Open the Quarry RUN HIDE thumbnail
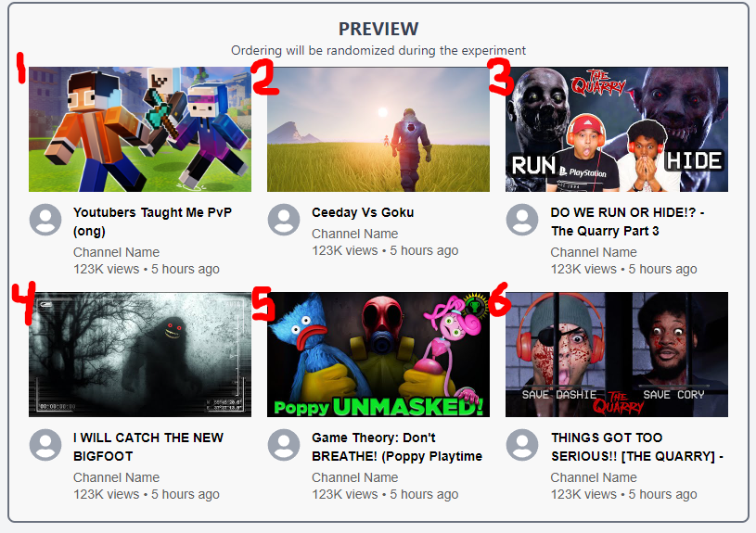The image size is (756, 533). tap(617, 129)
